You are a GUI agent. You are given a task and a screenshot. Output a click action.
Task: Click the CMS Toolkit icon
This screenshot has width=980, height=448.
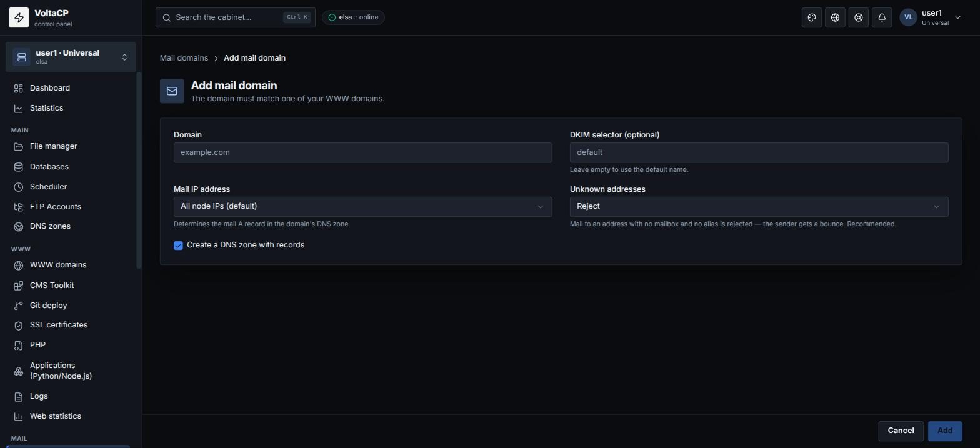click(x=19, y=286)
